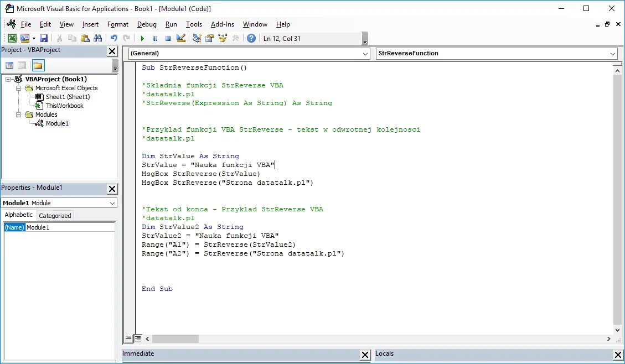Restore the inner Module1 code window
Viewport: 625px width, 364px height.
tap(607, 24)
